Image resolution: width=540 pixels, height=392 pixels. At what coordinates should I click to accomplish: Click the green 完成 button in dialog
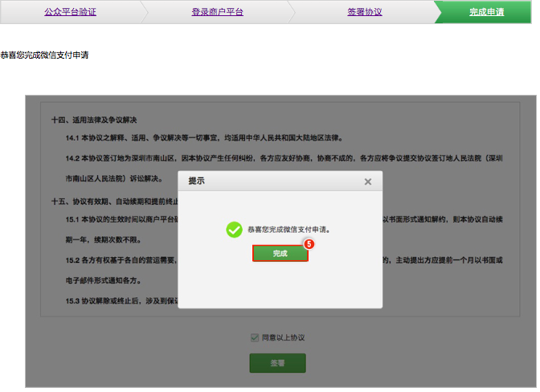pyautogui.click(x=280, y=254)
